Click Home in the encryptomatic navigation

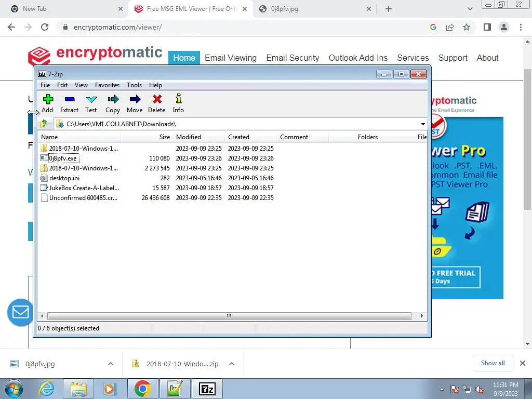pos(184,58)
